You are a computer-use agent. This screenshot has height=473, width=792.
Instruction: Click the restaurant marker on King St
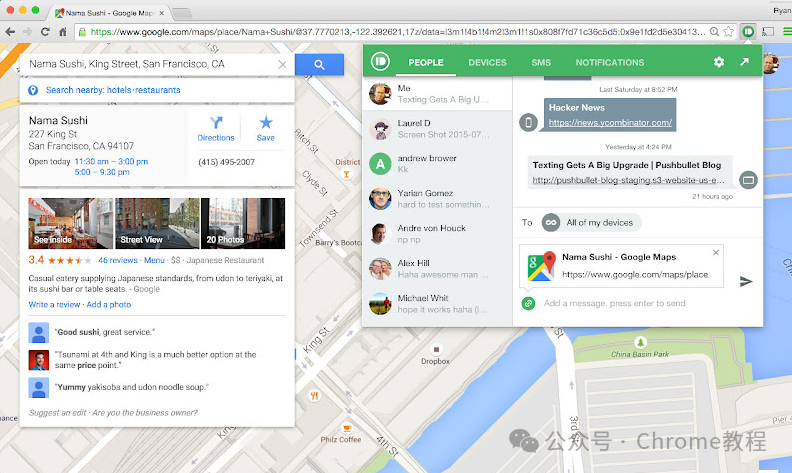314,396
